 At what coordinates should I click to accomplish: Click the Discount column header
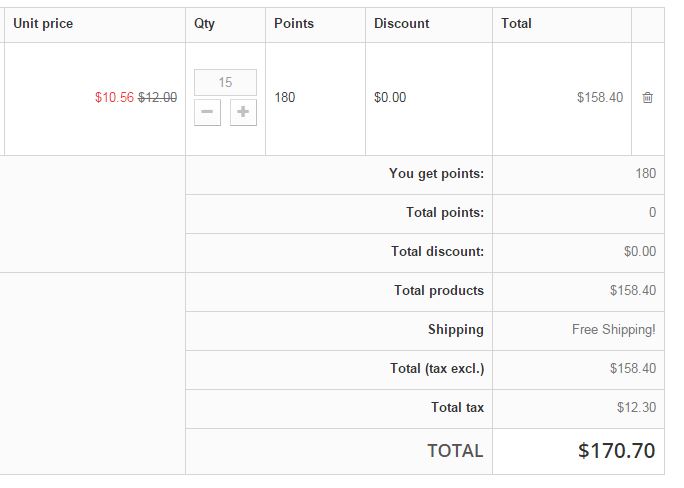(402, 23)
